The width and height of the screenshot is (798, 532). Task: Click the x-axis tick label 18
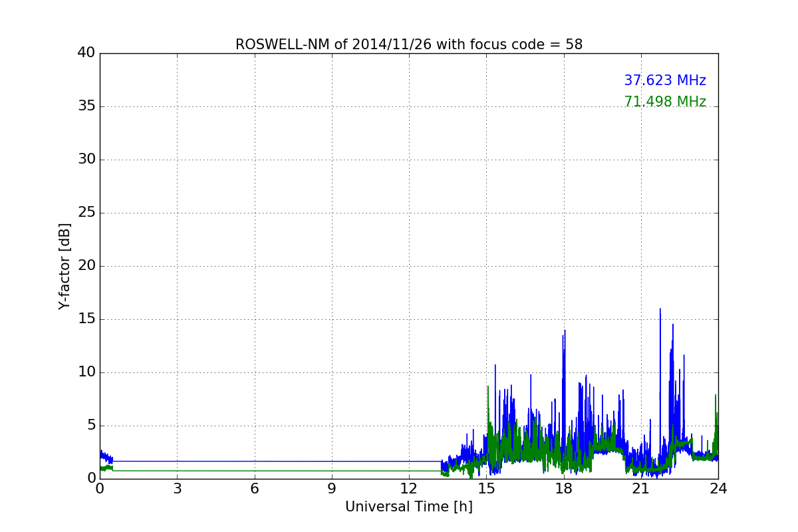pos(564,489)
